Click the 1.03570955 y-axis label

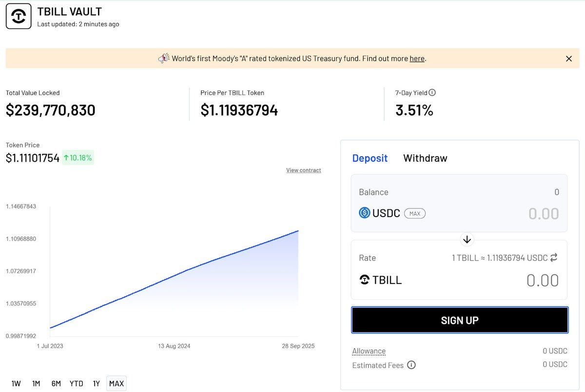(21, 303)
